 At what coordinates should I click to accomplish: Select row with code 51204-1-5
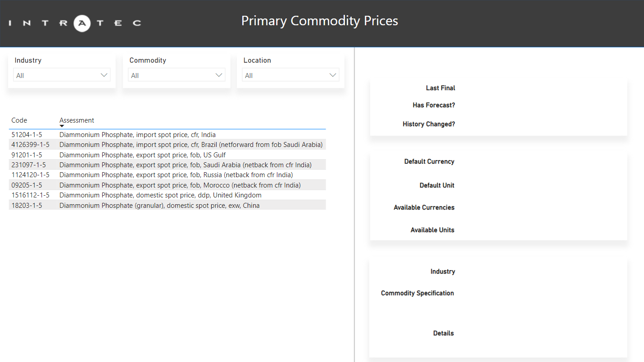[x=27, y=135]
